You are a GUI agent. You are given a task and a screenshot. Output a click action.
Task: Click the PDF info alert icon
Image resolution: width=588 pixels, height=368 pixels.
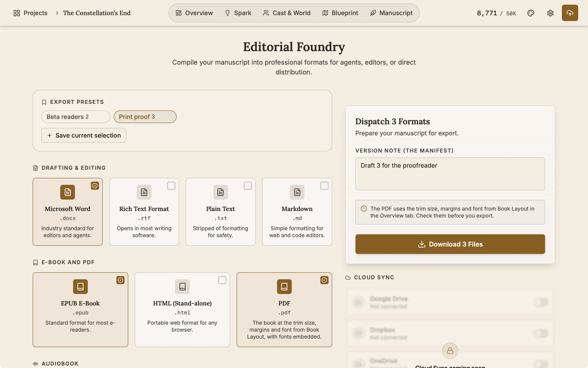click(x=364, y=209)
